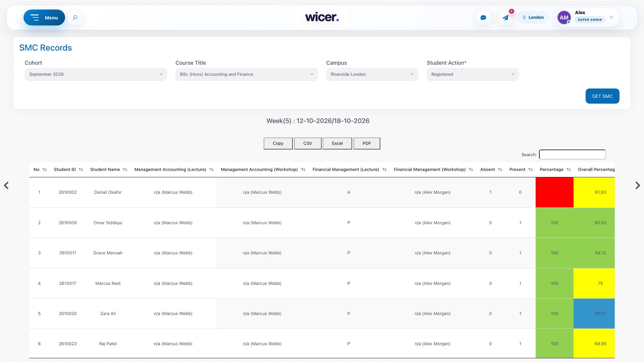Sort by Student ID column arrows
The width and height of the screenshot is (644, 362).
(81, 170)
